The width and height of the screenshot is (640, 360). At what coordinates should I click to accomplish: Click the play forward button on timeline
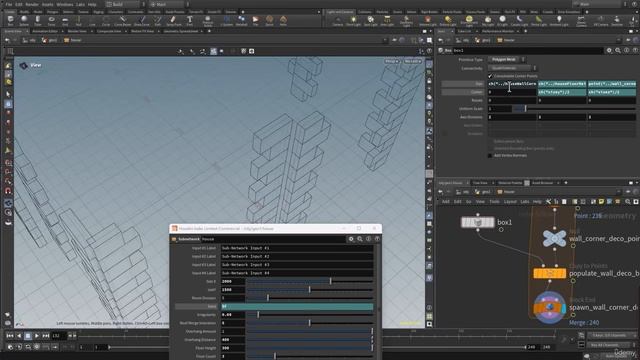coord(37,336)
